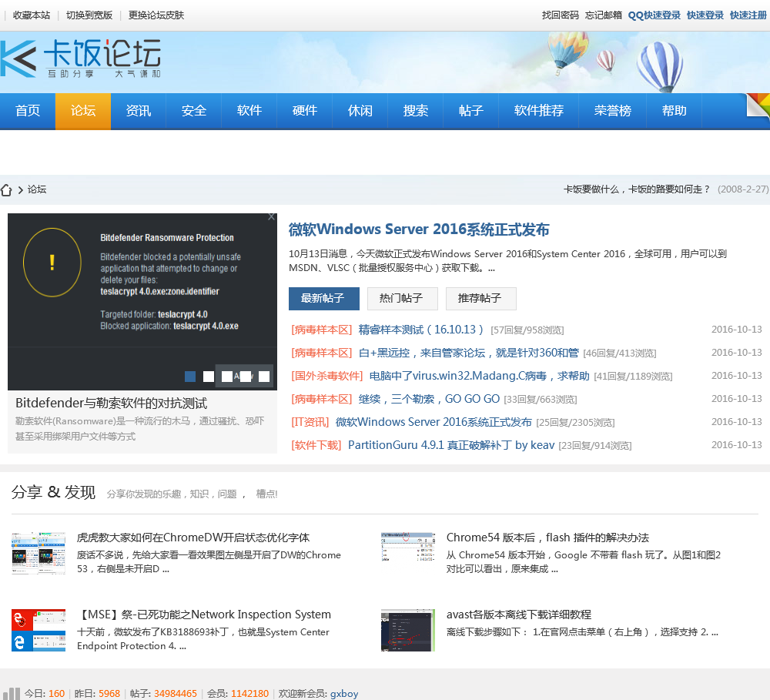Select the first slideshow indicator square
This screenshot has width=770, height=700.
(190, 377)
